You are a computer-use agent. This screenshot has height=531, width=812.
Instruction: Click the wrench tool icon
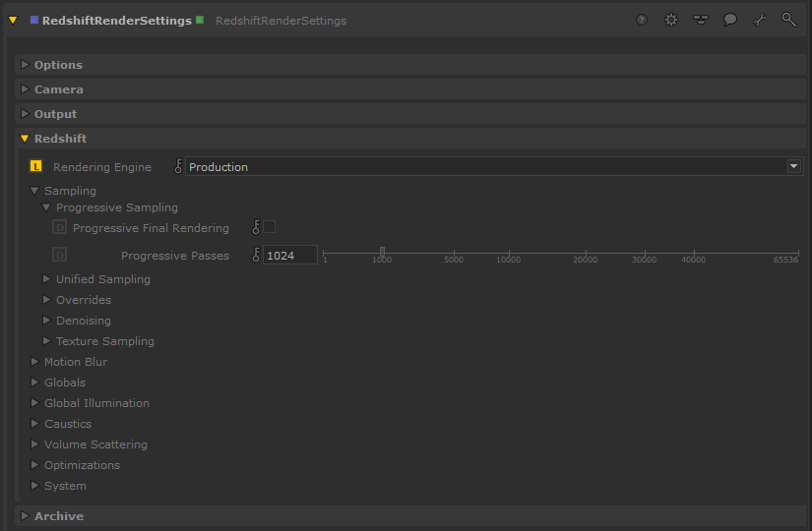tap(760, 21)
